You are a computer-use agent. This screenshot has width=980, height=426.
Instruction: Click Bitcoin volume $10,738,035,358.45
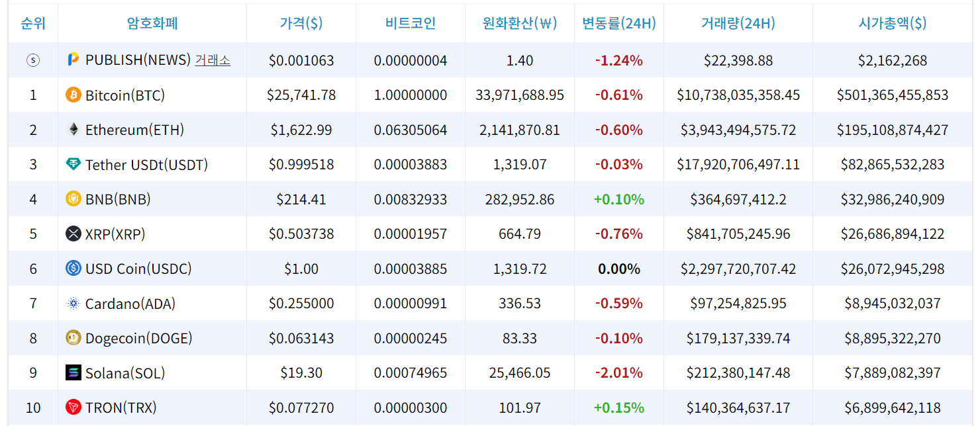point(738,95)
